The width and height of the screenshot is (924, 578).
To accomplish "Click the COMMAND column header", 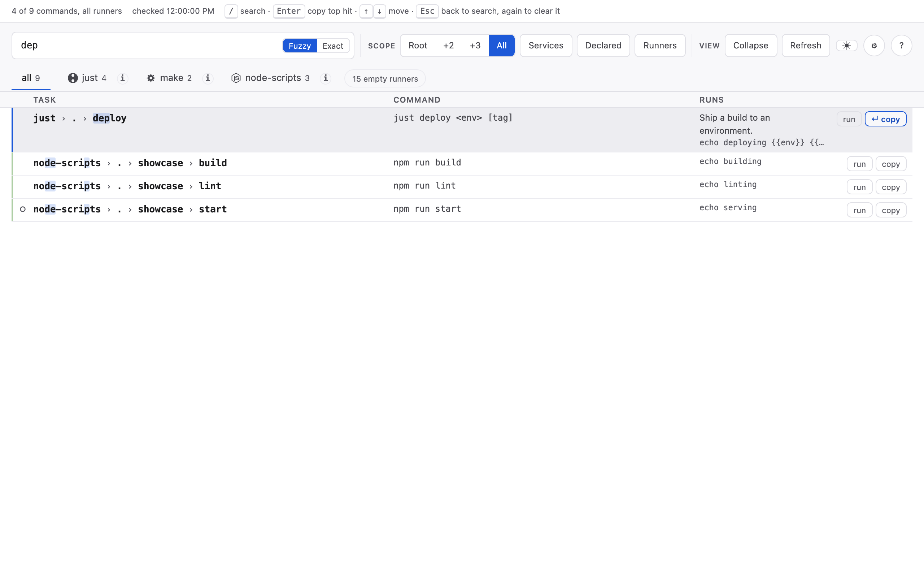I will [417, 100].
